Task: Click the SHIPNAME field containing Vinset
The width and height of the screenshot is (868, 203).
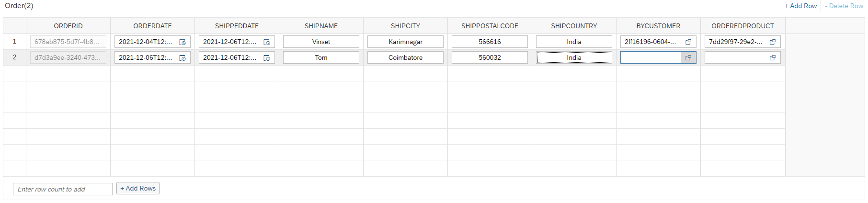Action: pyautogui.click(x=321, y=42)
